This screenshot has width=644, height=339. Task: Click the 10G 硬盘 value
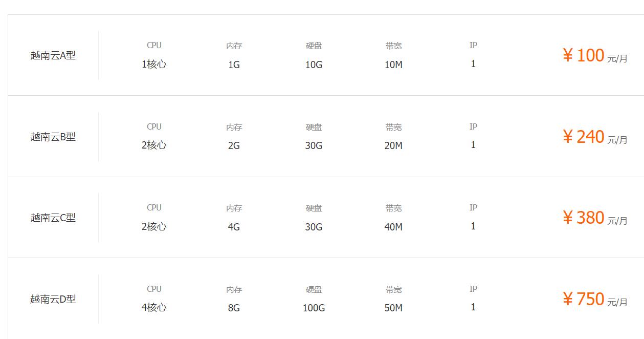[x=314, y=65]
